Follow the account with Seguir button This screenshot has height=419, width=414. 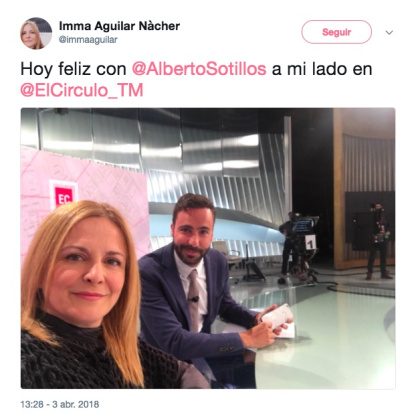(336, 32)
